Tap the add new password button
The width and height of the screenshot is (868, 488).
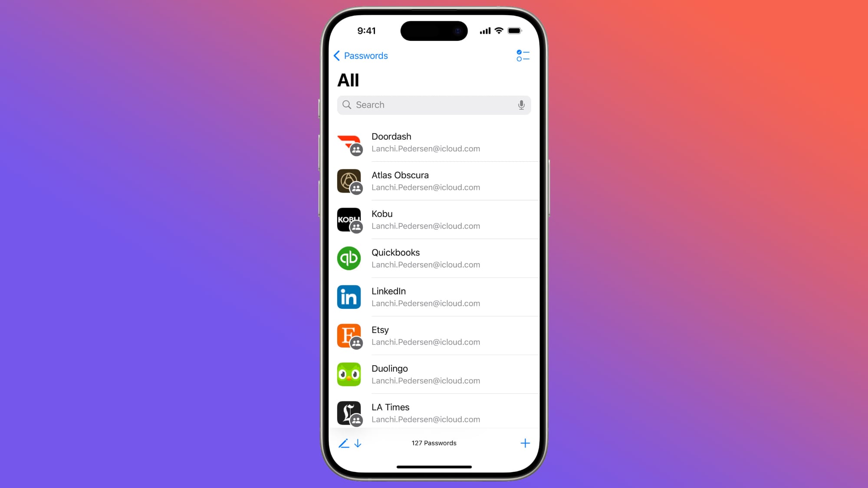[x=524, y=443]
